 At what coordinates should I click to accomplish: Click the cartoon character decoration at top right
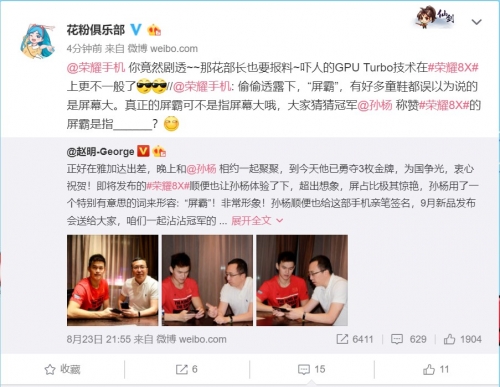434,17
